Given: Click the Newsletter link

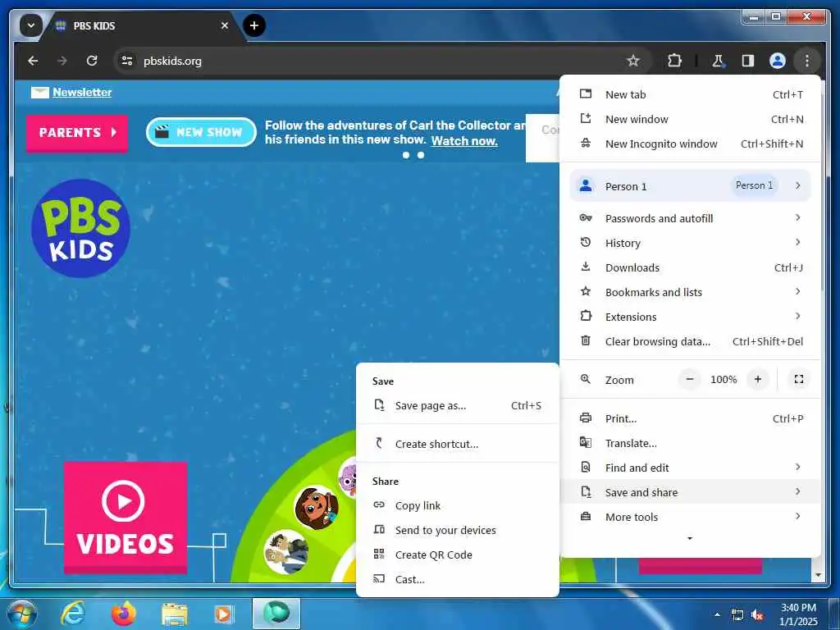Looking at the screenshot, I should point(82,92).
